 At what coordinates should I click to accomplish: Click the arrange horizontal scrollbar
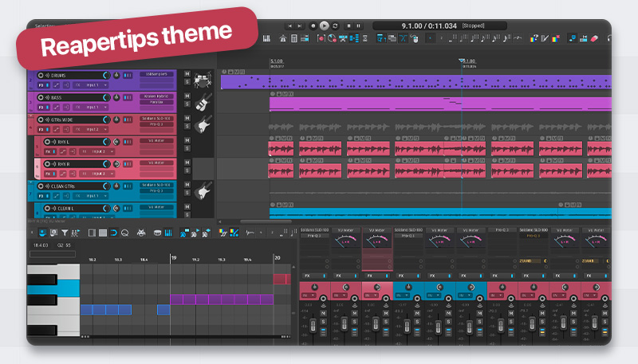[x=266, y=221]
